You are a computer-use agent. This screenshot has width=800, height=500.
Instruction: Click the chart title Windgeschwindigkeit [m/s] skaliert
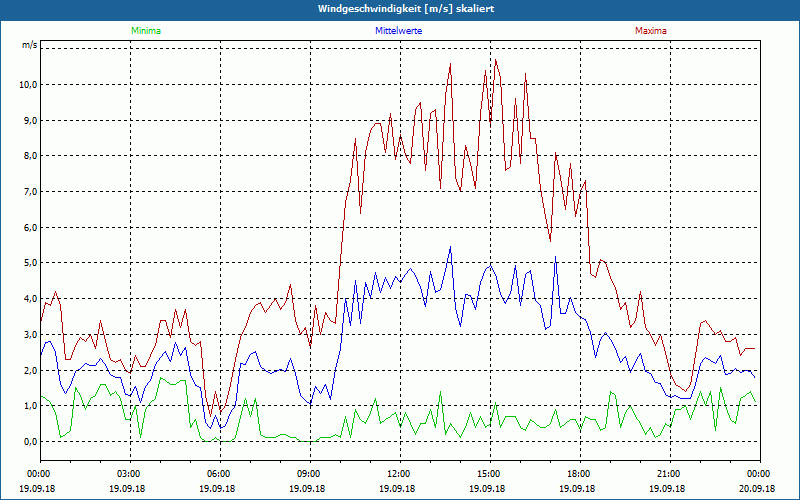406,9
